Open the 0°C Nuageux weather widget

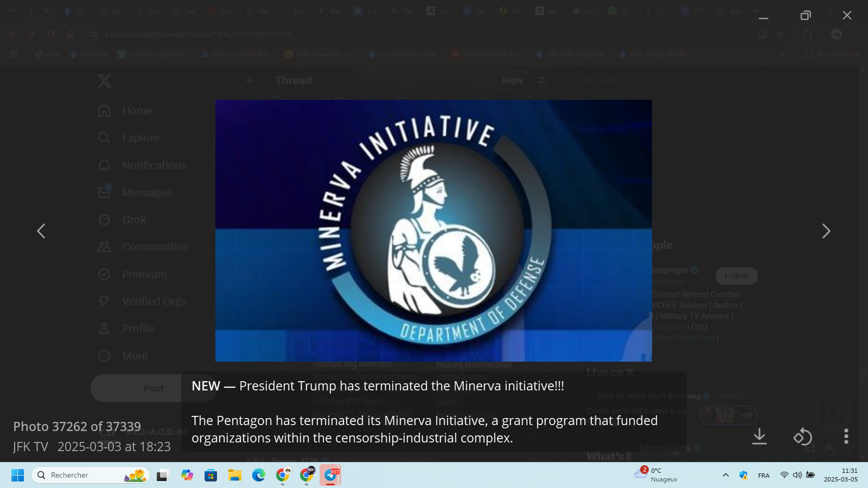pos(655,475)
